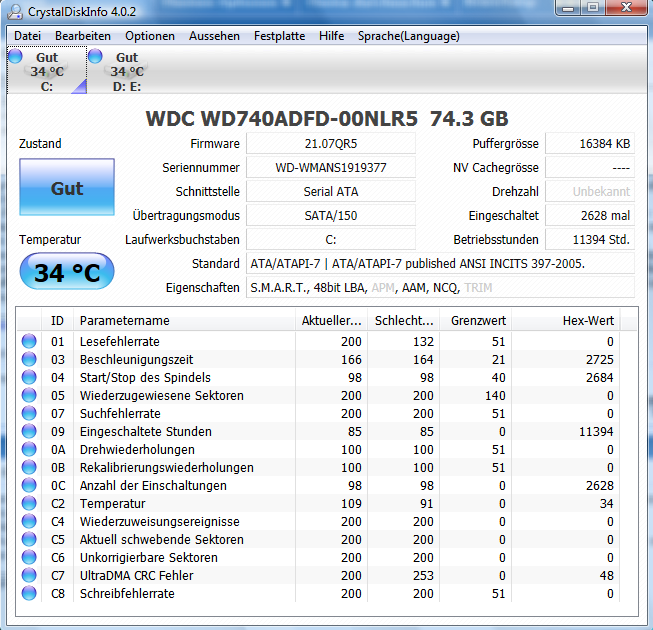
Task: Open the Optionen menu
Action: point(150,36)
